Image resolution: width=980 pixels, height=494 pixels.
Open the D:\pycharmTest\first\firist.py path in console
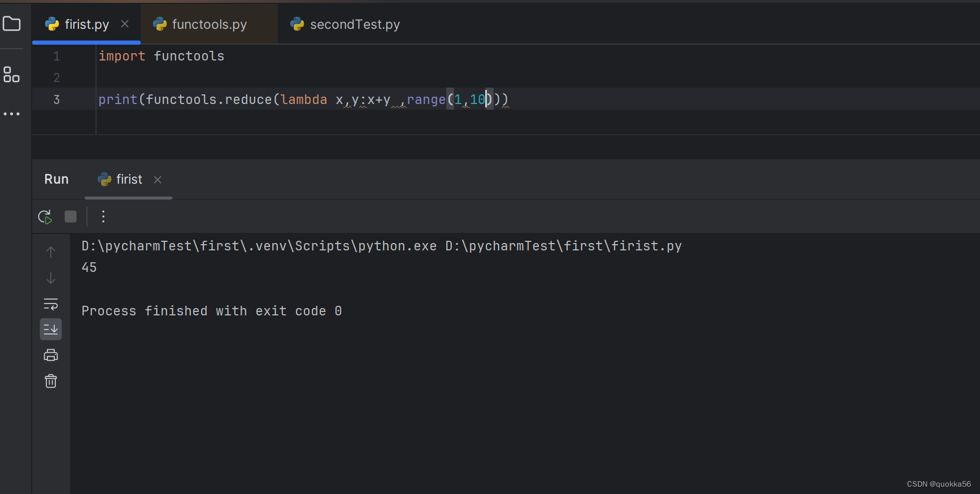[564, 246]
